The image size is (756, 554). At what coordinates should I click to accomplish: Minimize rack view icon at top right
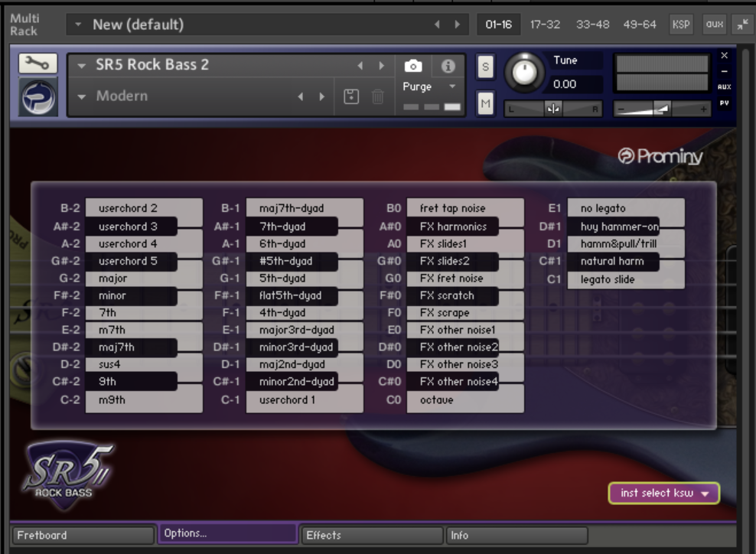click(742, 24)
